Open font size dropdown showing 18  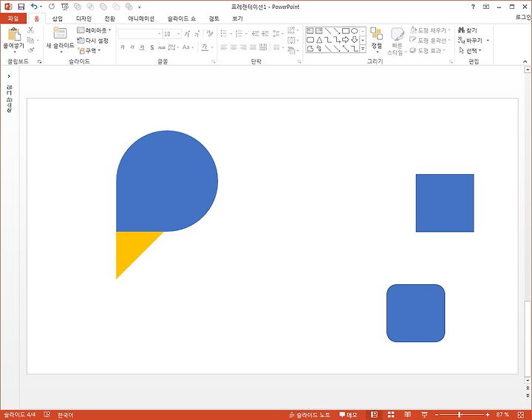point(179,34)
